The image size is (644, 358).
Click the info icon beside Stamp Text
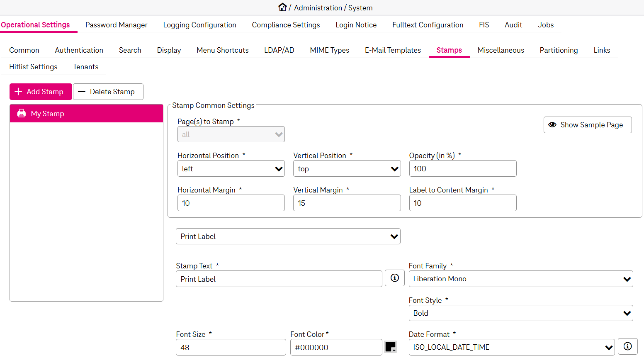[394, 278]
